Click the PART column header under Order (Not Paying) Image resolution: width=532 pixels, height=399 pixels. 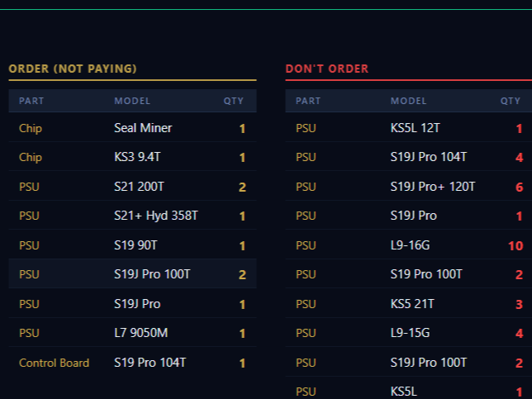31,101
